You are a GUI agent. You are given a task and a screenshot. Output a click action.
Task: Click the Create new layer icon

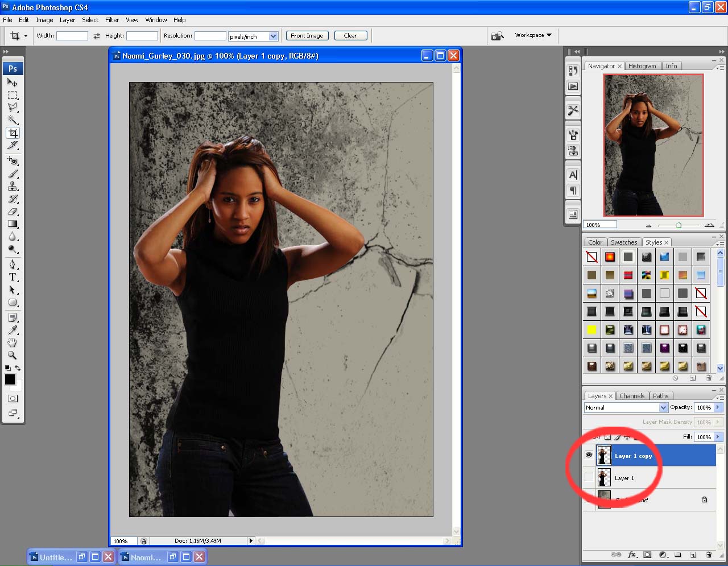point(693,555)
